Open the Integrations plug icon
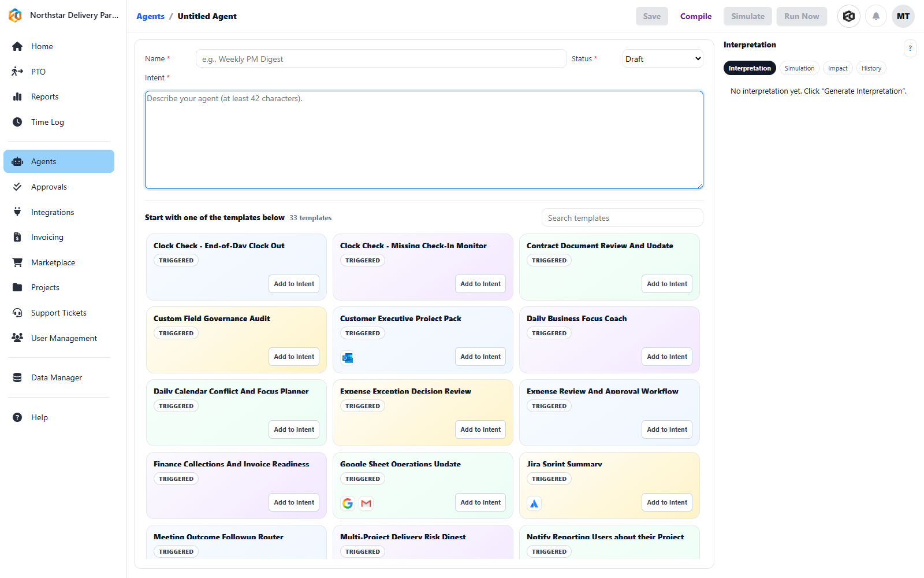The width and height of the screenshot is (924, 578). click(x=17, y=212)
